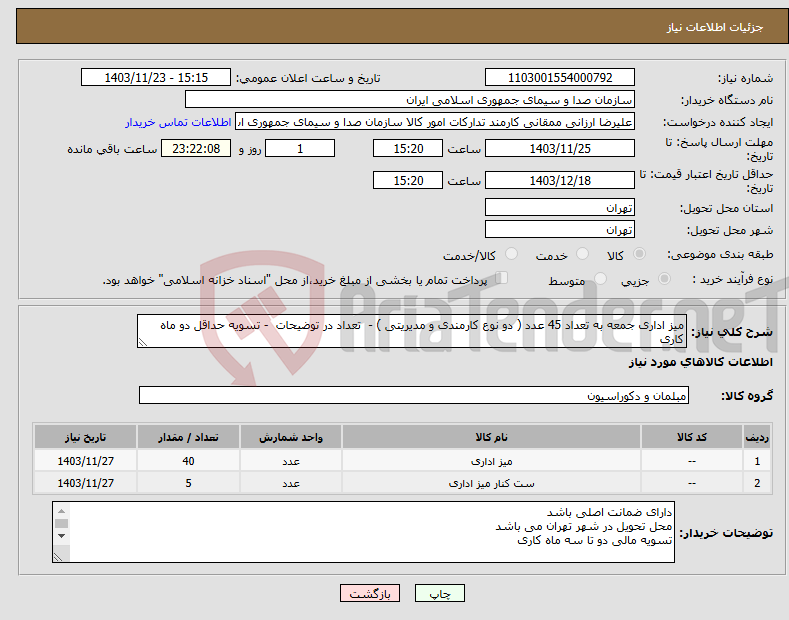This screenshot has width=789, height=620.
Task: Open اطلاعات تماس خریدار link
Action: pyautogui.click(x=178, y=122)
